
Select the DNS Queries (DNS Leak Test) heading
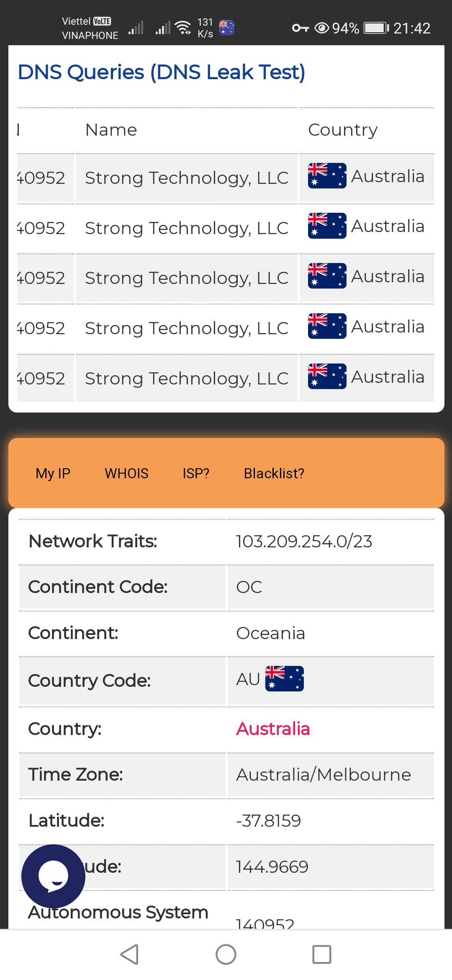(x=162, y=72)
